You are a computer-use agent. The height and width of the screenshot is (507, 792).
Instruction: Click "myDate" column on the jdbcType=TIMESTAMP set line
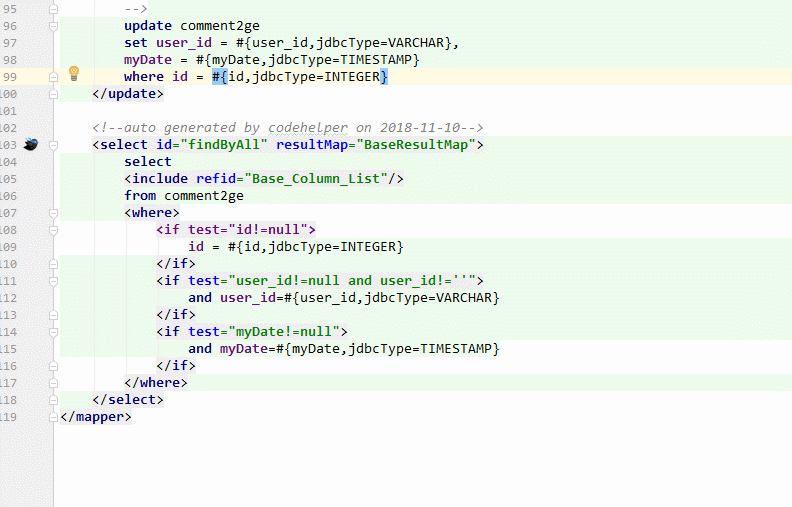[148, 60]
